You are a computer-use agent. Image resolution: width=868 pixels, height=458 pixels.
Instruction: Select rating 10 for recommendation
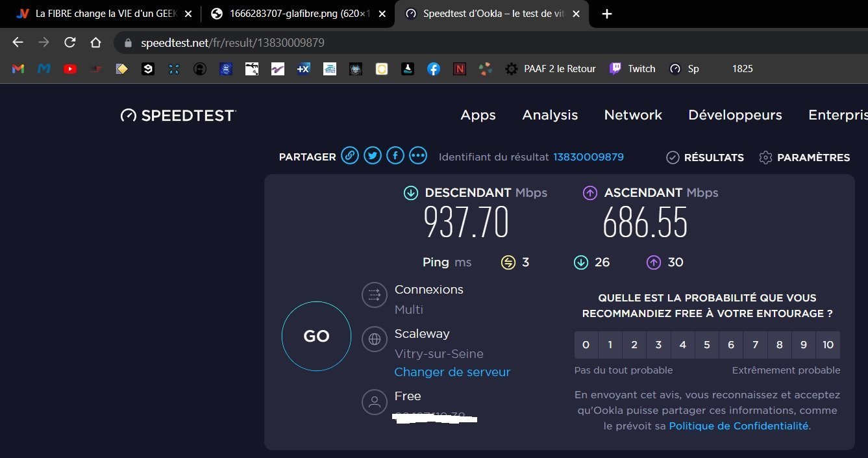pyautogui.click(x=828, y=345)
